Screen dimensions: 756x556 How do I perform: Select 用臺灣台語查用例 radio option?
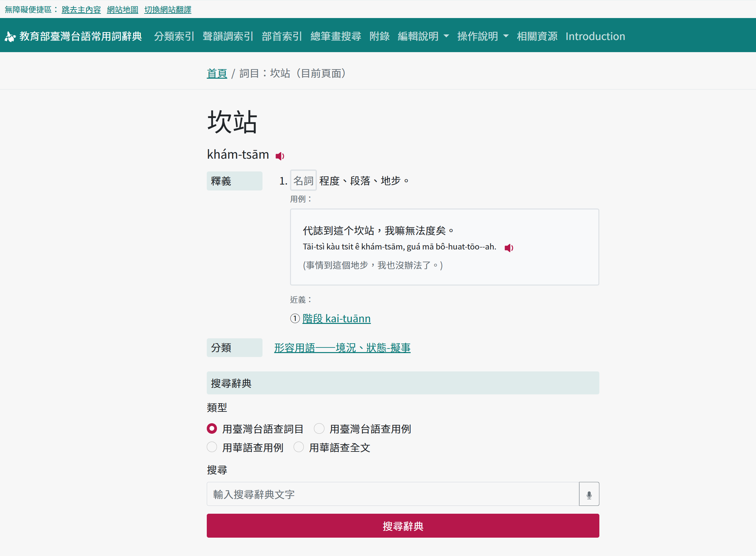(319, 428)
